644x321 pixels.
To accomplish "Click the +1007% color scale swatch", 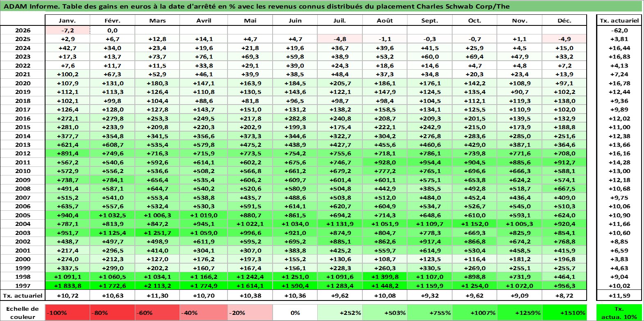I will pos(475,312).
